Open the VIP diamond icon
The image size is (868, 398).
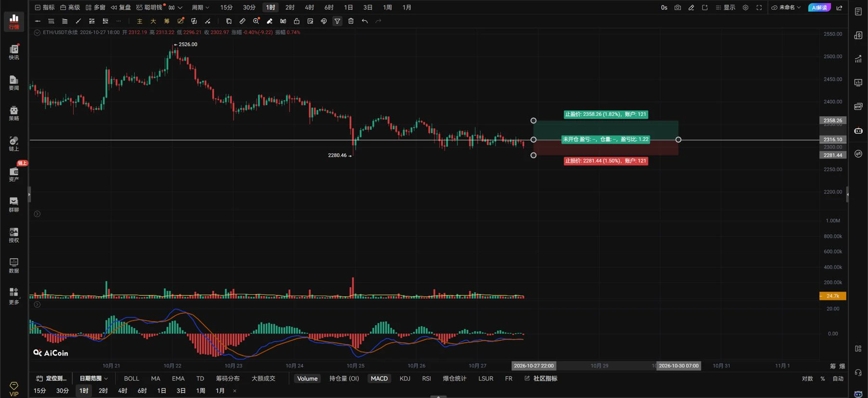pyautogui.click(x=14, y=388)
